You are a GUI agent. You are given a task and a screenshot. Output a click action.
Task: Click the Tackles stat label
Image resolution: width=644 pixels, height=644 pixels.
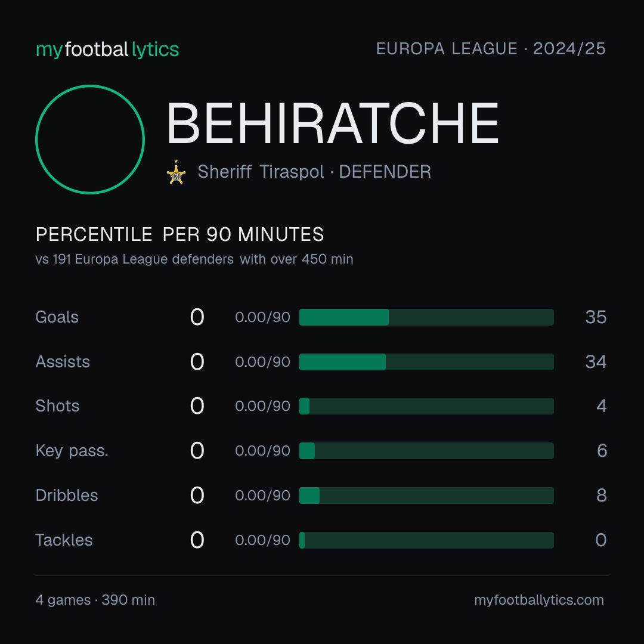(64, 540)
